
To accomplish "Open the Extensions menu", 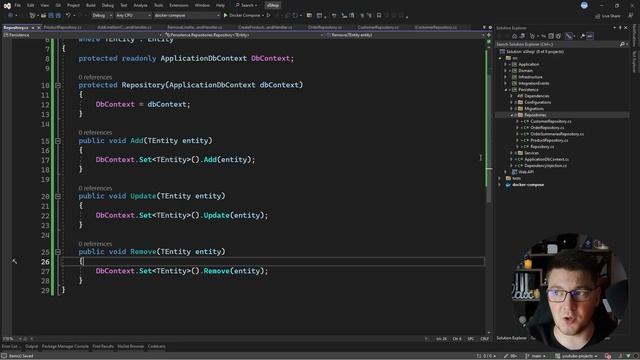I will pos(179,5).
